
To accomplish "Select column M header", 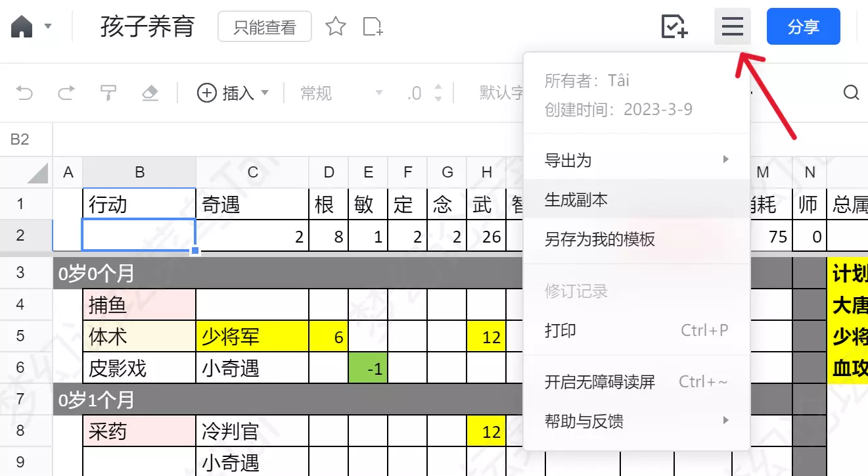I will (762, 172).
